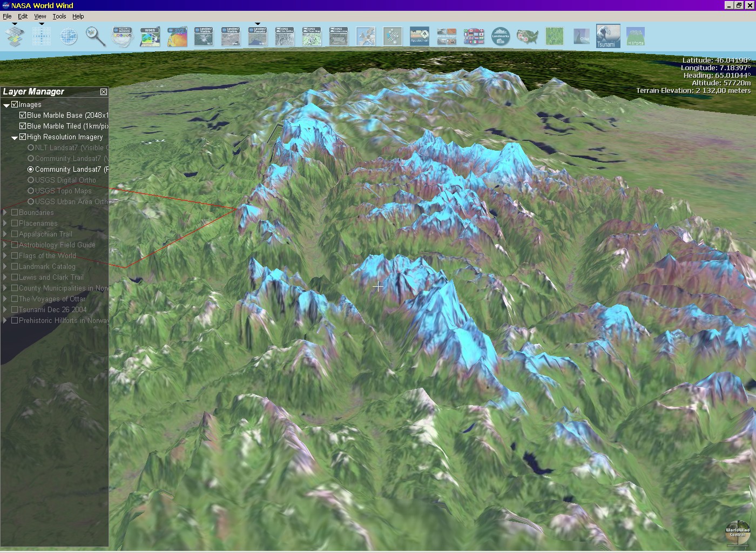This screenshot has height=553, width=756.
Task: Expand the Astrobiology Field Guide node
Action: pos(5,245)
